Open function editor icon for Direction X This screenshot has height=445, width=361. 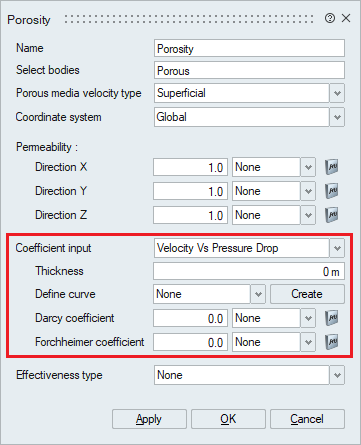tap(331, 167)
